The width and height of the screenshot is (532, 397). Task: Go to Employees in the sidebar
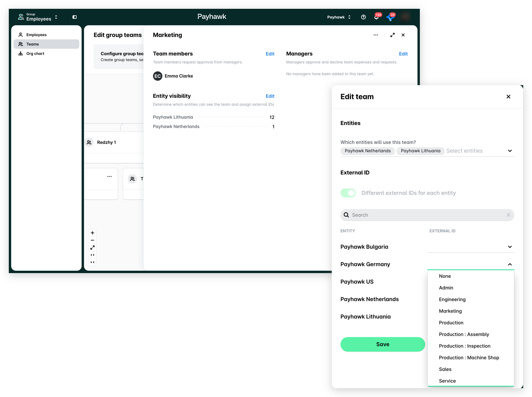click(46, 35)
